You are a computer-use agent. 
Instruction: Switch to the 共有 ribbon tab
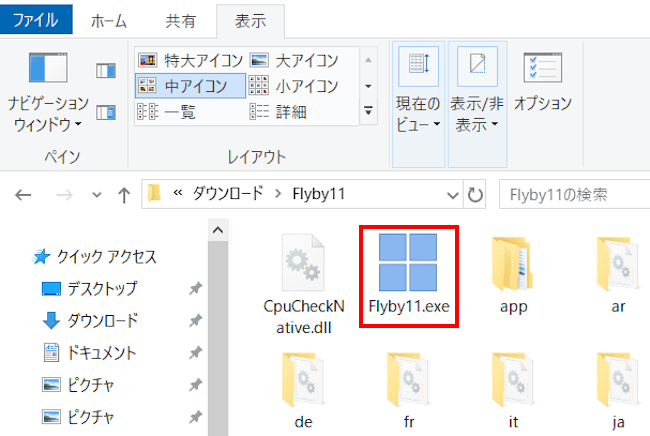pos(180,21)
